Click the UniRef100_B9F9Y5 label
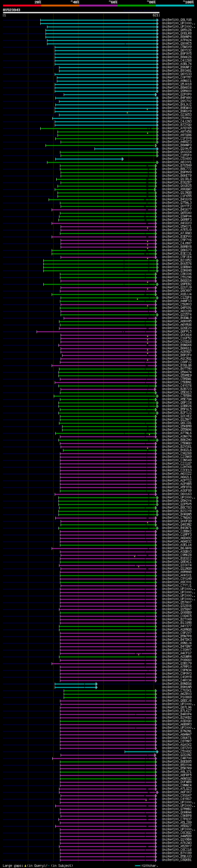 (176, 54)
